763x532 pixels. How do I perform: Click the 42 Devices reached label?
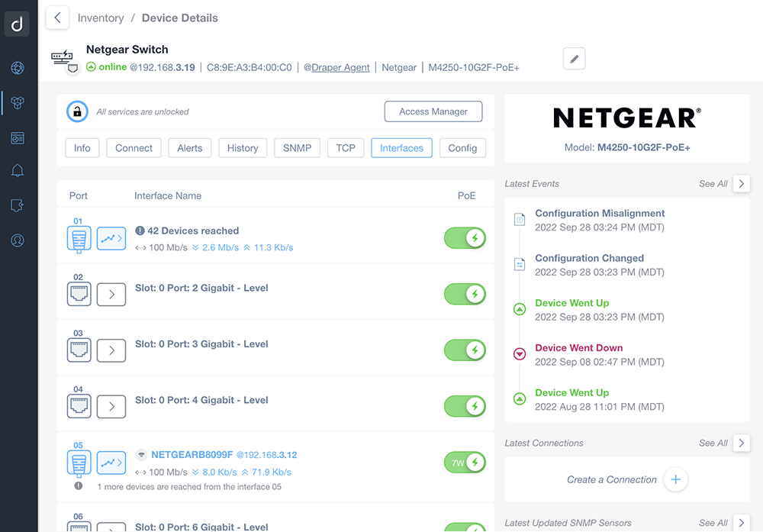[193, 231]
